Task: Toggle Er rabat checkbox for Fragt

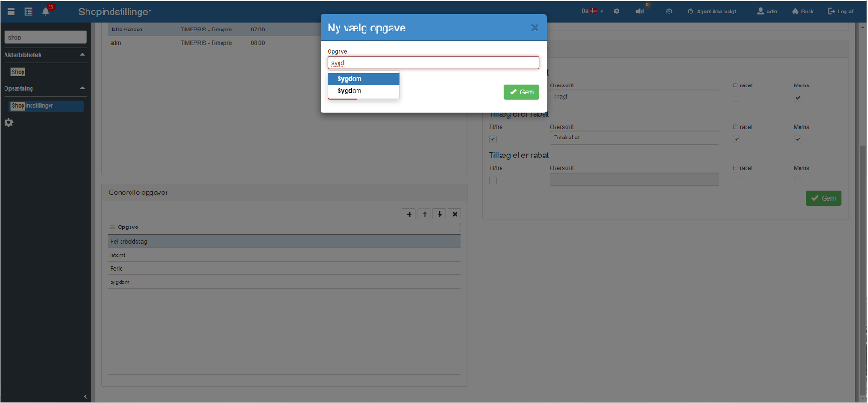Action: 737,98
